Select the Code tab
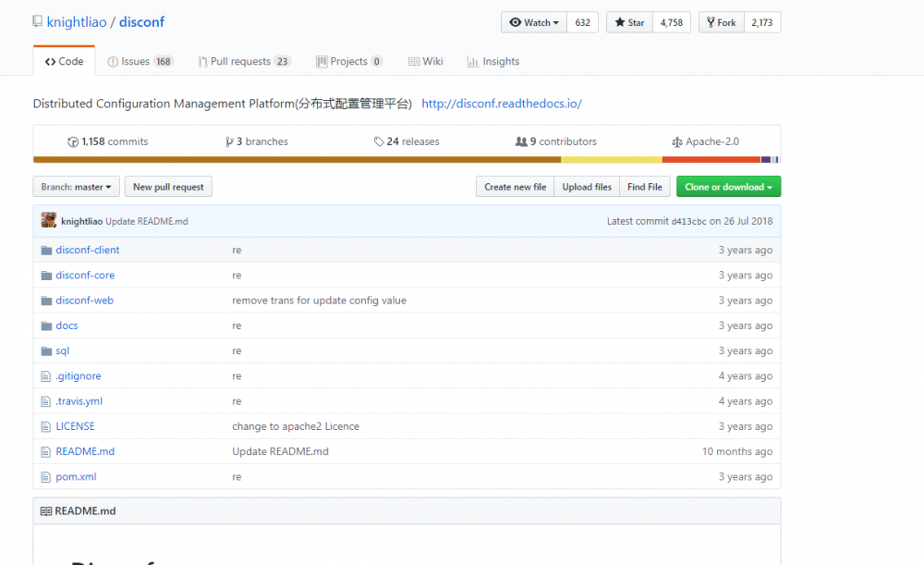 tap(65, 61)
